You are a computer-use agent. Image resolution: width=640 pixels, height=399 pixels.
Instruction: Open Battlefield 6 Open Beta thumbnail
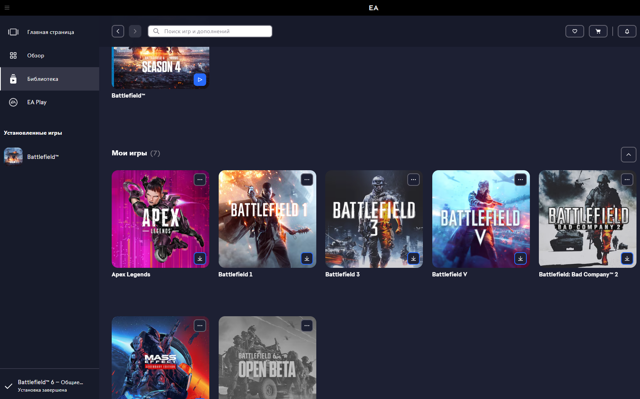(267, 357)
